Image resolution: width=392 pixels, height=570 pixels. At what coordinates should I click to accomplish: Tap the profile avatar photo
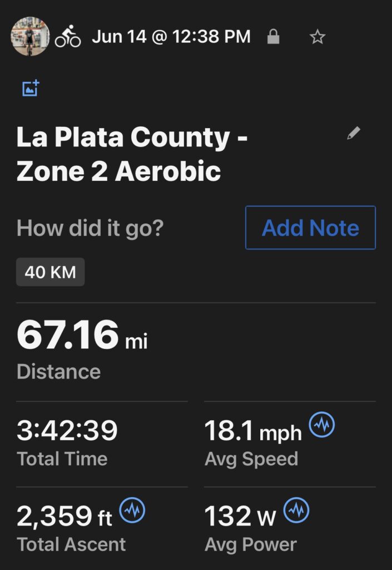coord(30,36)
